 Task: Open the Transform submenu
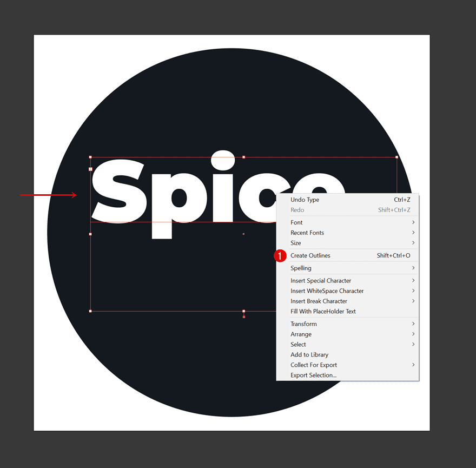(x=304, y=324)
